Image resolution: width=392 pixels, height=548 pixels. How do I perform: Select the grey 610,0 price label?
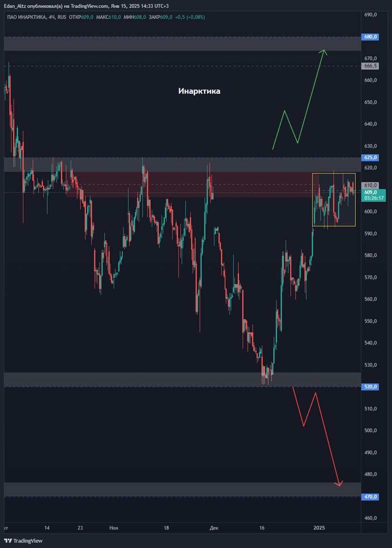click(x=370, y=185)
